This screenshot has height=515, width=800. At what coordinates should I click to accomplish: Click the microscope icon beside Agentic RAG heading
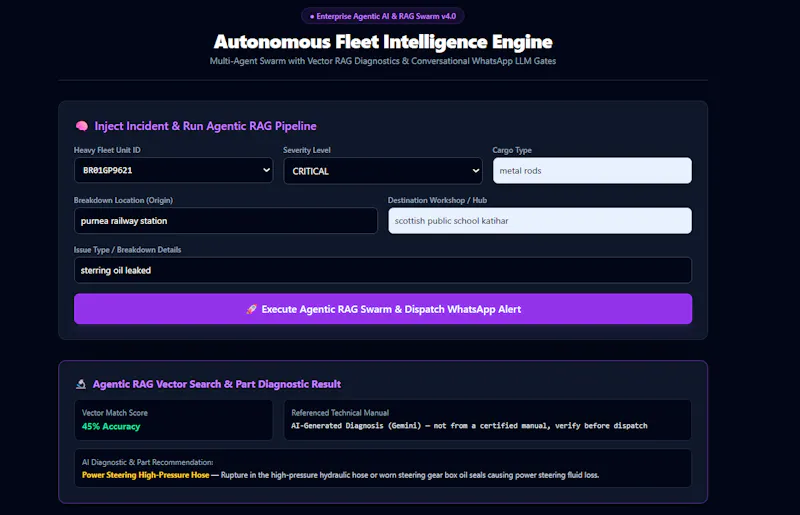point(81,384)
